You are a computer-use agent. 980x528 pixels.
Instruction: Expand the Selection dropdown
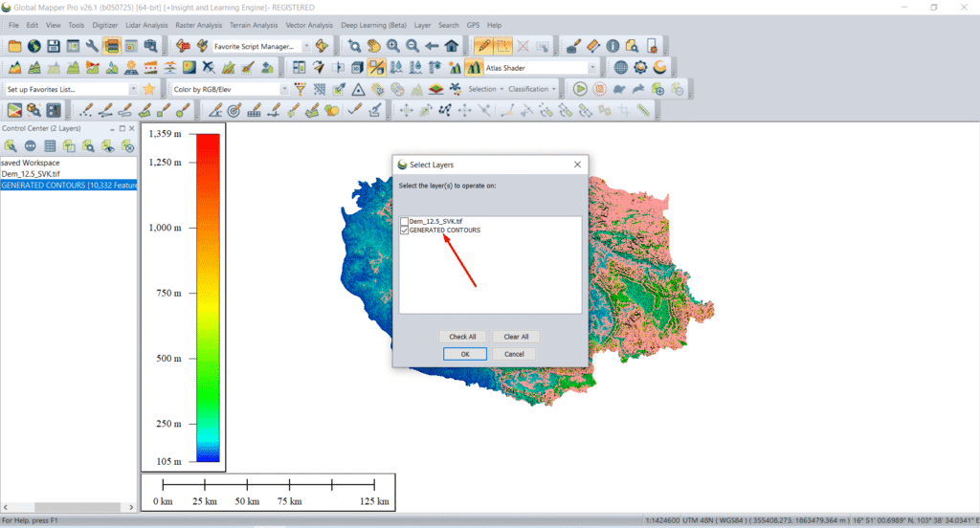tap(485, 89)
